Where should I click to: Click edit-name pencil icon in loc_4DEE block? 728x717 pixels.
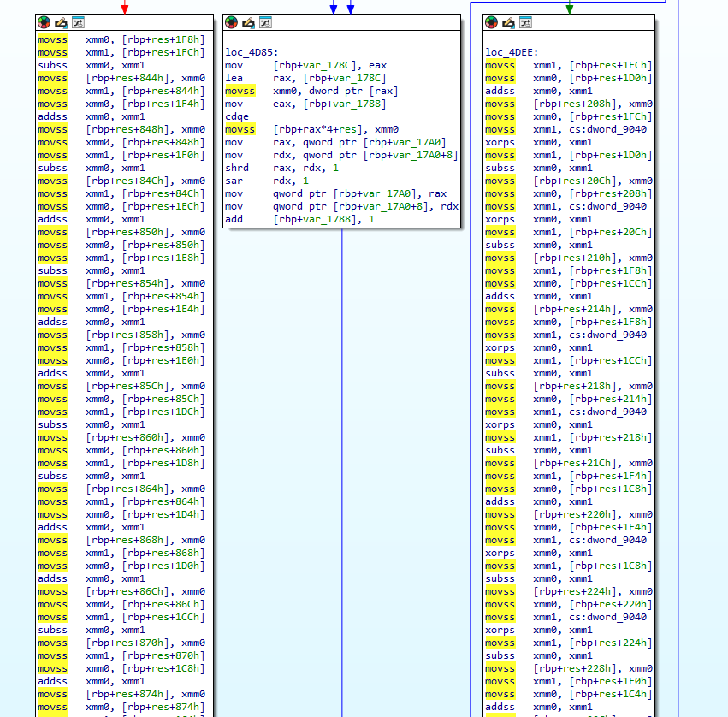click(508, 22)
